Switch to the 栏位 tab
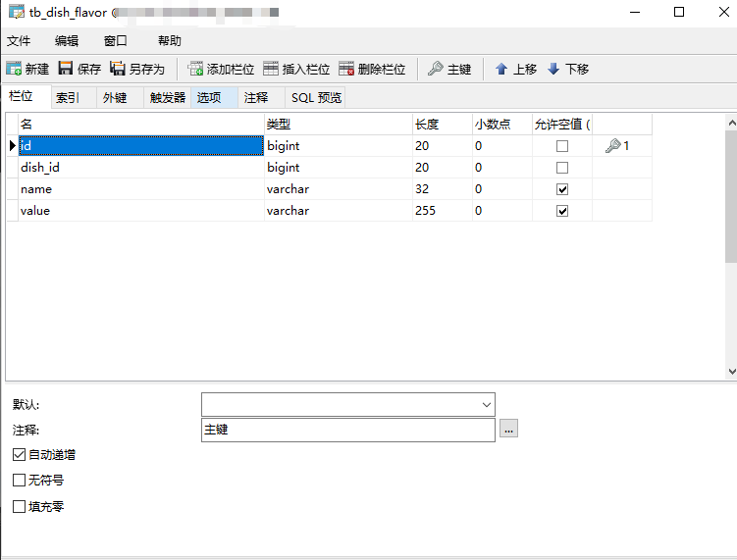The height and width of the screenshot is (560, 737). 26,97
